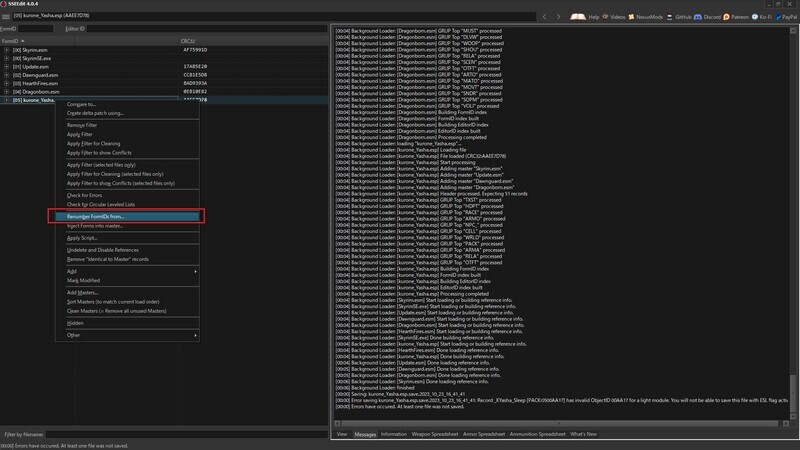Go forward with the right arrow

coord(558,17)
